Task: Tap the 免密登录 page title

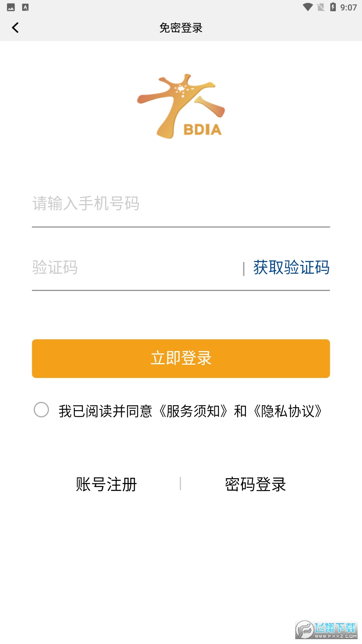Action: pos(181,28)
